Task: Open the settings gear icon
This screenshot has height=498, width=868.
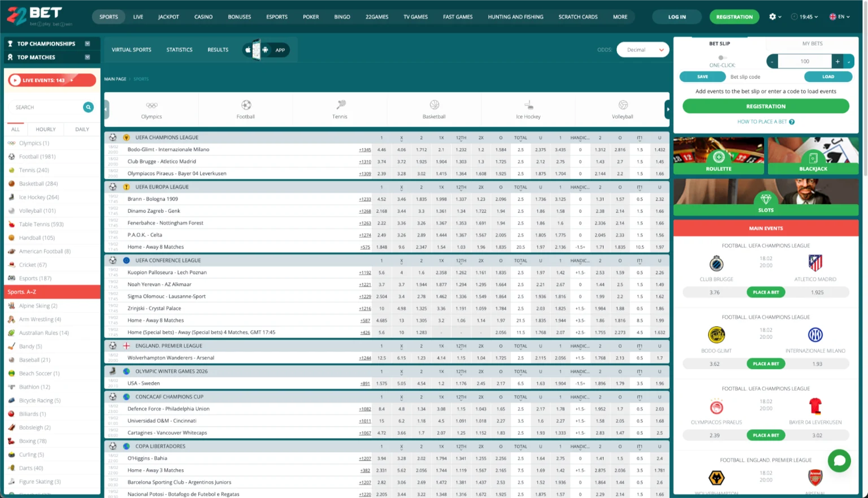Action: click(x=772, y=16)
